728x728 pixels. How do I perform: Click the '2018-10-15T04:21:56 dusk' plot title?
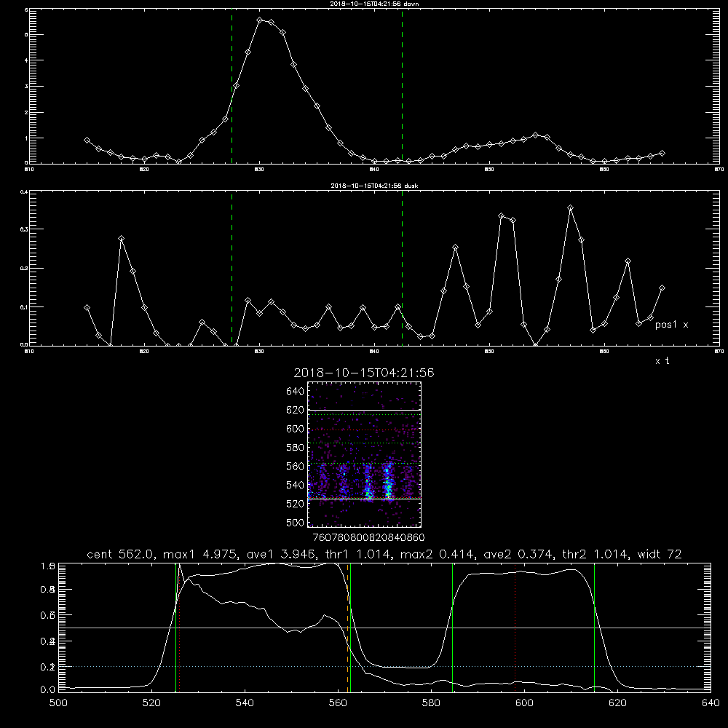374,186
